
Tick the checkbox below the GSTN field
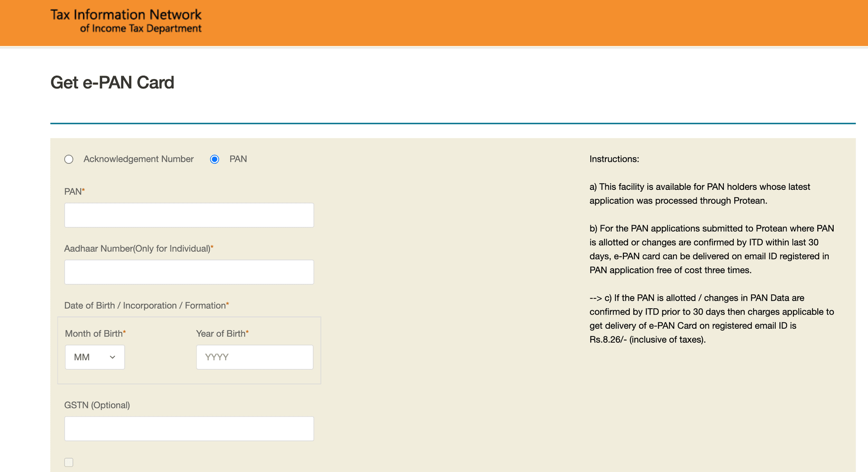point(69,462)
